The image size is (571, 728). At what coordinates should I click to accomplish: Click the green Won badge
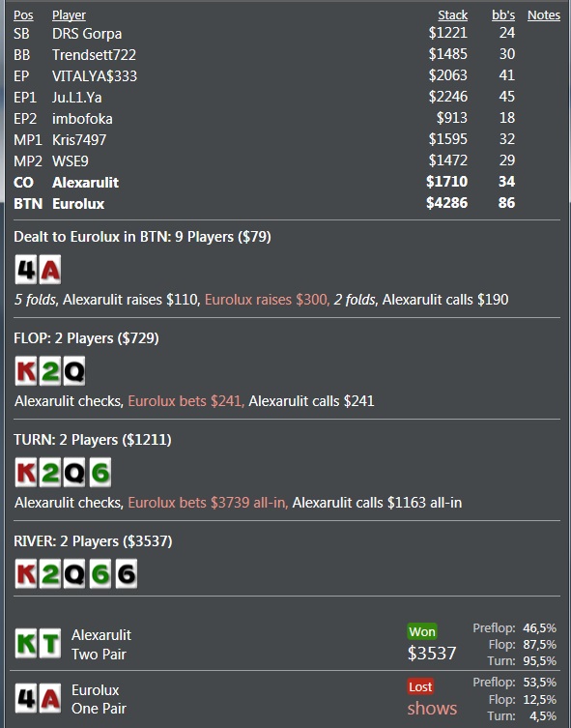[422, 632]
